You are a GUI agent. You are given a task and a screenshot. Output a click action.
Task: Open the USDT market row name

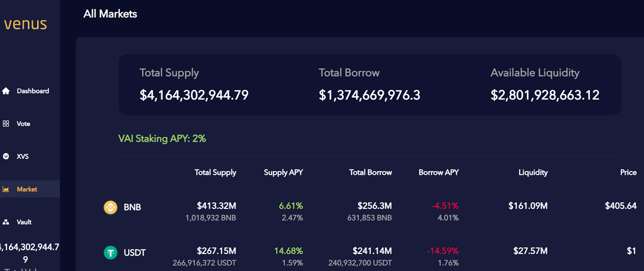pos(134,253)
